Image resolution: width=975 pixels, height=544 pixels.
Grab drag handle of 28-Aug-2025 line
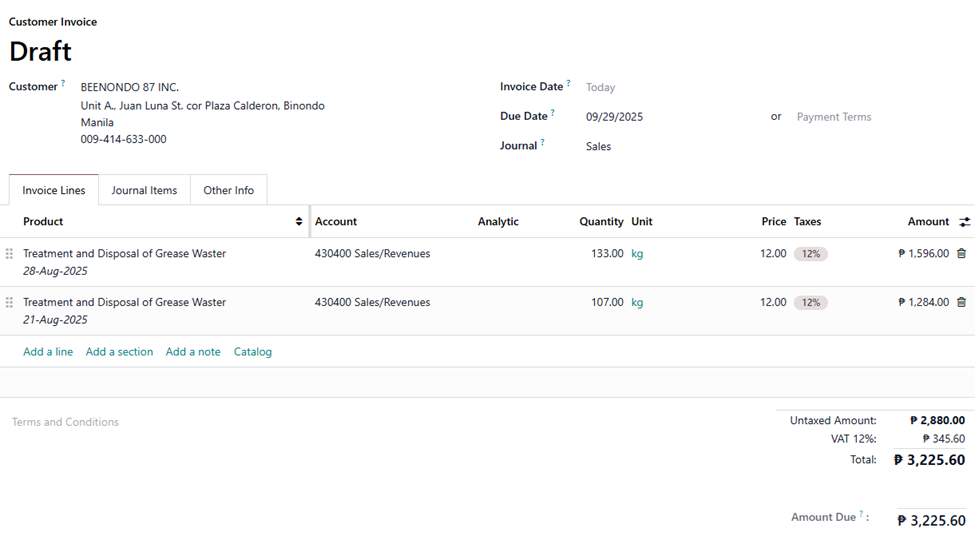click(10, 254)
